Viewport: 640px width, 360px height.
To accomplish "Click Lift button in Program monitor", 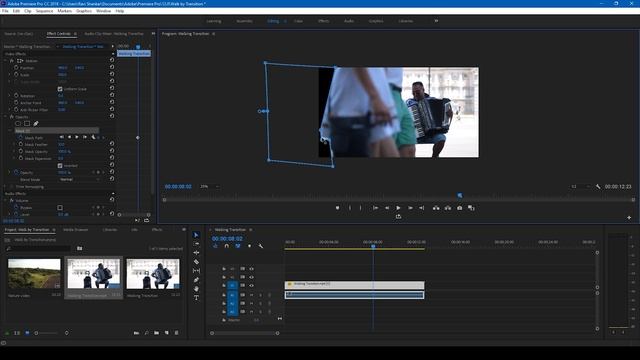I will click(x=436, y=208).
